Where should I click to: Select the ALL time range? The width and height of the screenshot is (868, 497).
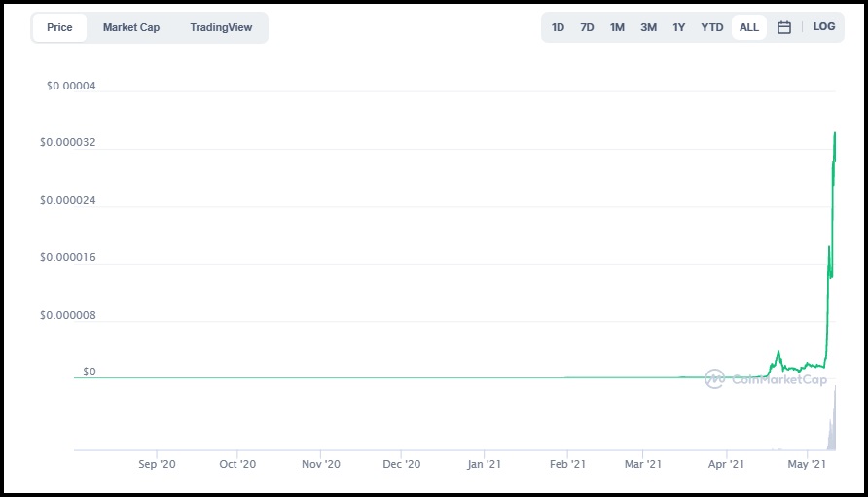(749, 27)
